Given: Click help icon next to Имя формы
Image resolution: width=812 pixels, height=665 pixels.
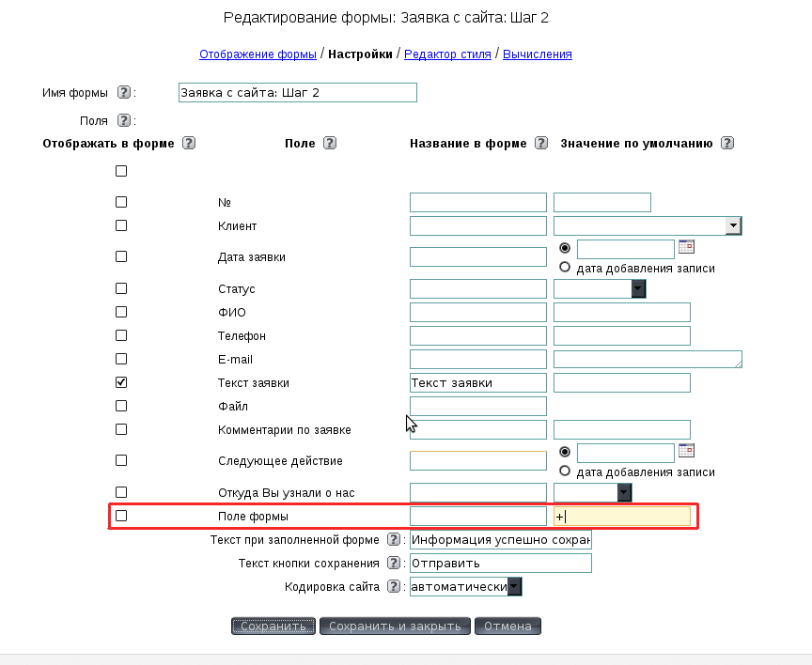Looking at the screenshot, I should (123, 93).
